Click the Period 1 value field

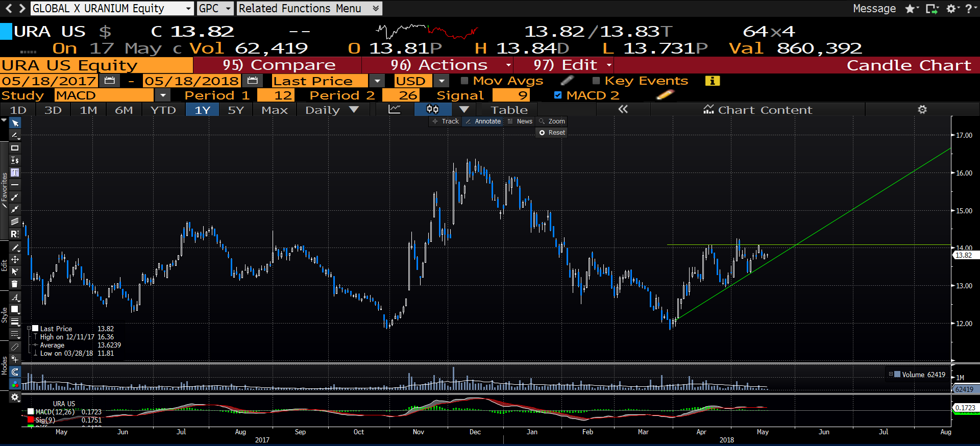(276, 95)
